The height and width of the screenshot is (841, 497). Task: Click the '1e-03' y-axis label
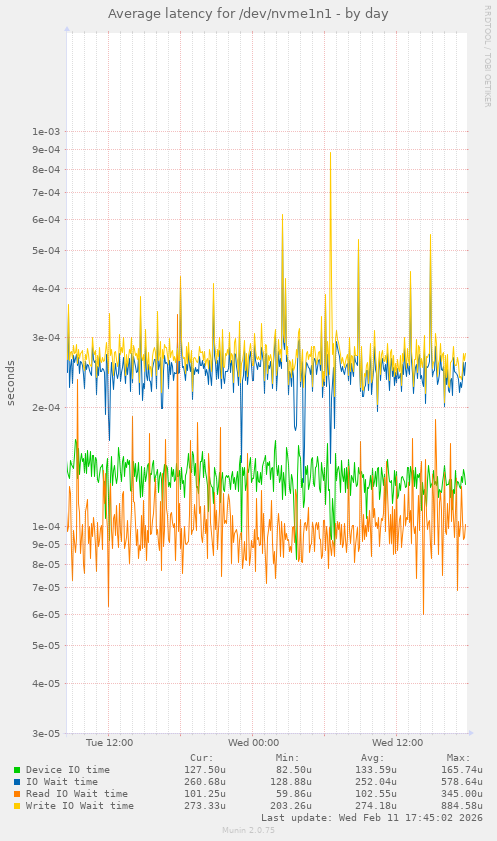(46, 131)
